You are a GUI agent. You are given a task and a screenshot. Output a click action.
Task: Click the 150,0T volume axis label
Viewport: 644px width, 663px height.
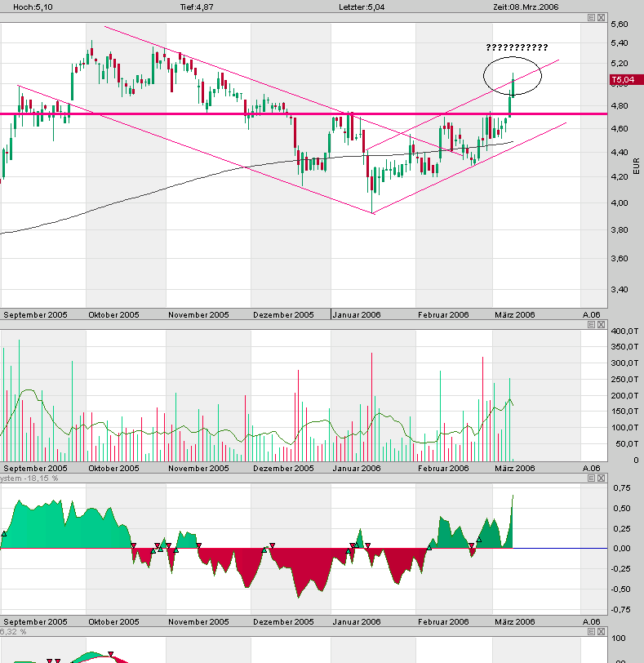624,411
